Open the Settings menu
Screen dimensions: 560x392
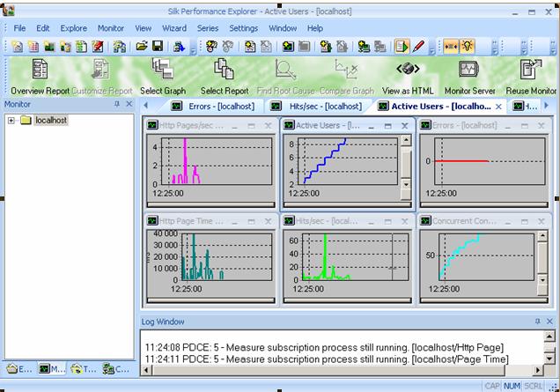coord(244,28)
